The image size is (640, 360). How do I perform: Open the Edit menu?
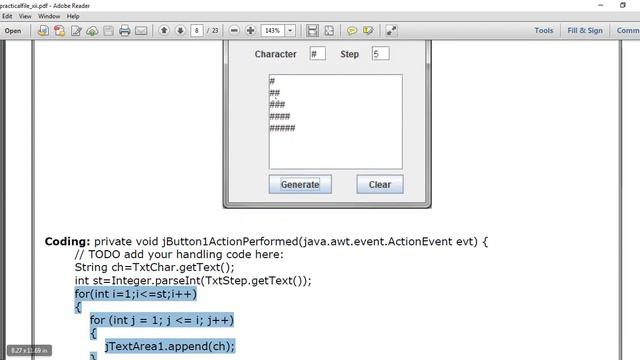tap(7, 16)
